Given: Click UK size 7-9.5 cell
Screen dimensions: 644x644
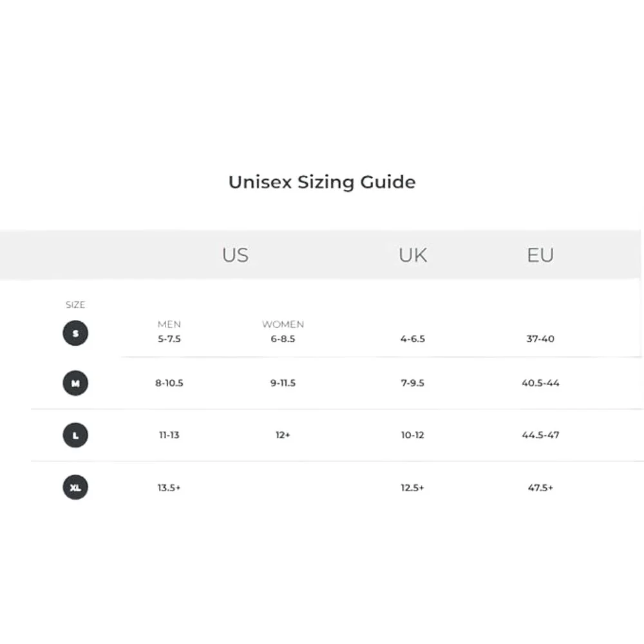Looking at the screenshot, I should pos(413,383).
